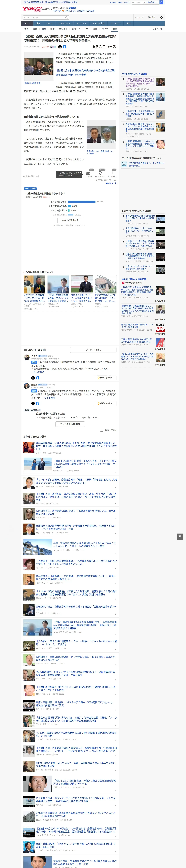Share article on X next to comment count
Viewport: 186px width, 868px height.
click(x=60, y=47)
